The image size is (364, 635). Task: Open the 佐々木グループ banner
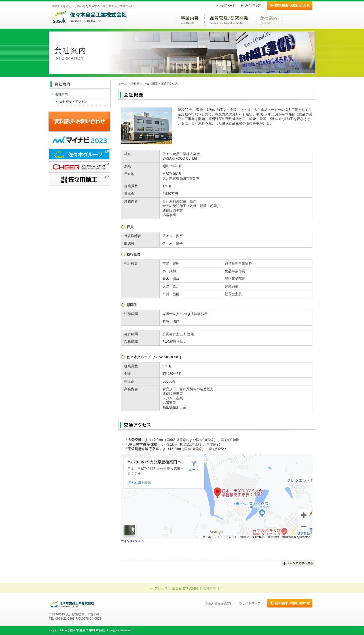[x=79, y=154]
